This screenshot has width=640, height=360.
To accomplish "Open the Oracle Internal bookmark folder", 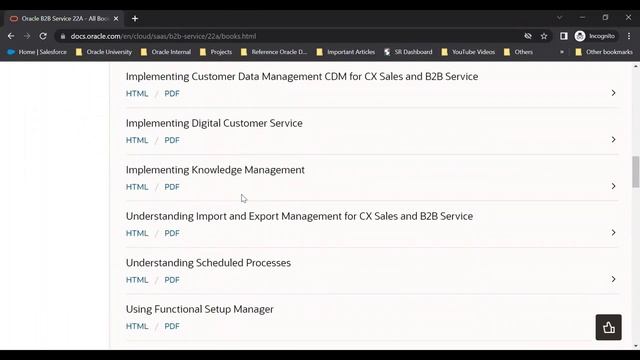I will pyautogui.click(x=166, y=52).
